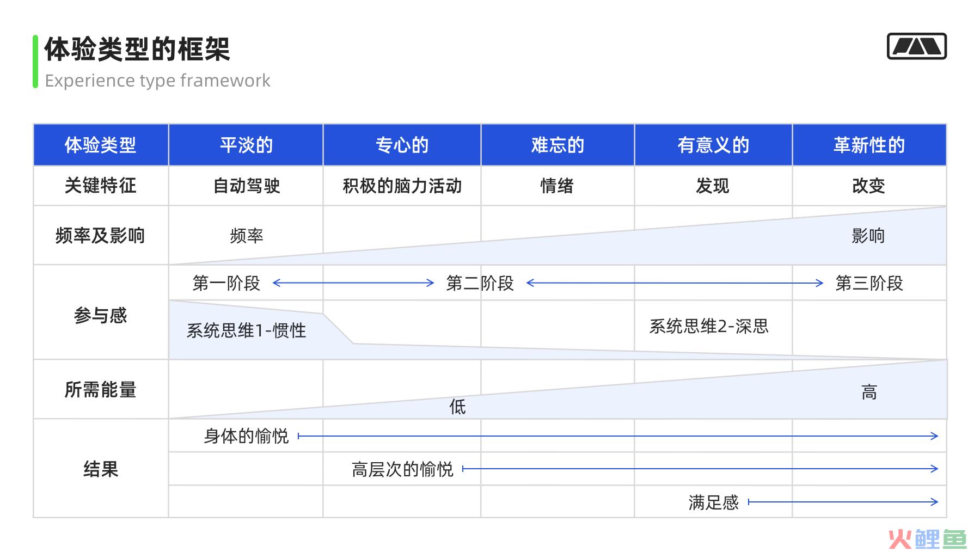Click the 情绪 cell
Screen dimensions: 980x552
pos(557,186)
